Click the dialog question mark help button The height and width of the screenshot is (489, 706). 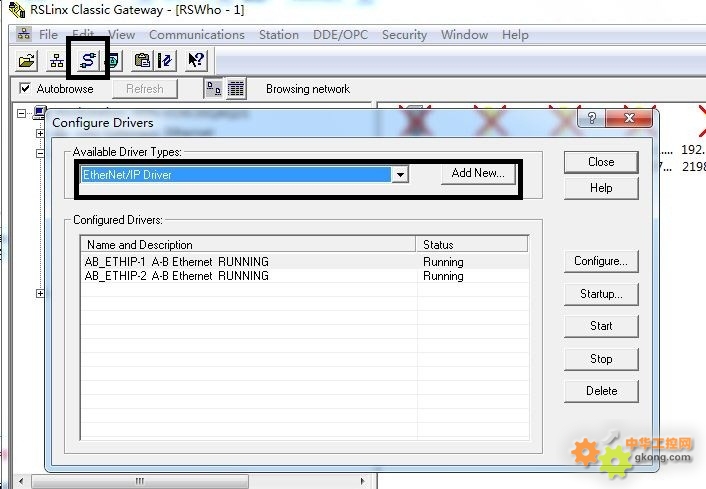click(x=592, y=118)
